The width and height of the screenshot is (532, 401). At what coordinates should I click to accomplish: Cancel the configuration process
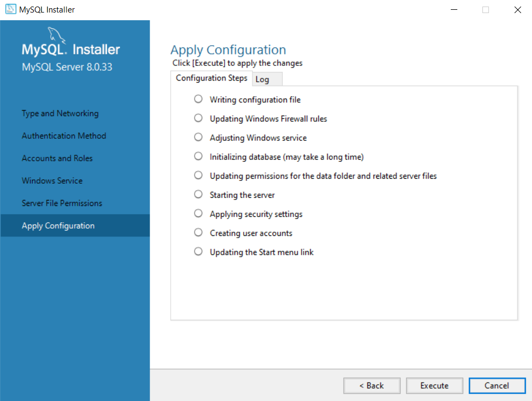point(497,385)
